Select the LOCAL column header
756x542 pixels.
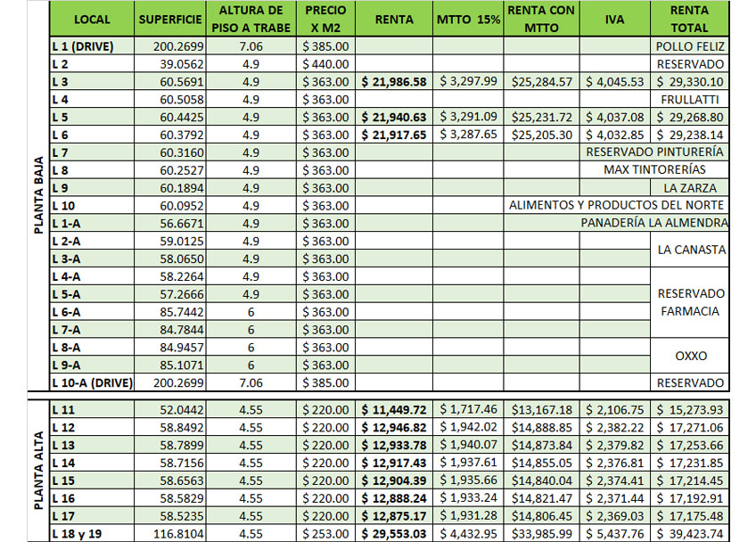pyautogui.click(x=92, y=20)
